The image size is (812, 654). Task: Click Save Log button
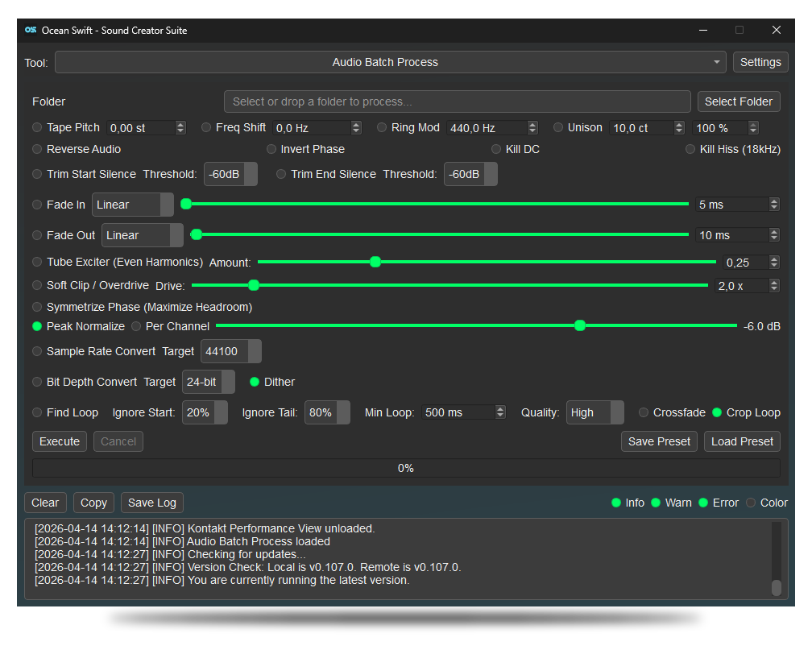pos(151,503)
